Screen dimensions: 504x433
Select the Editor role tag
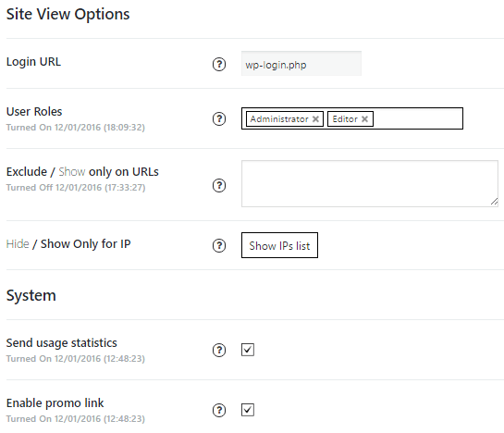point(345,119)
